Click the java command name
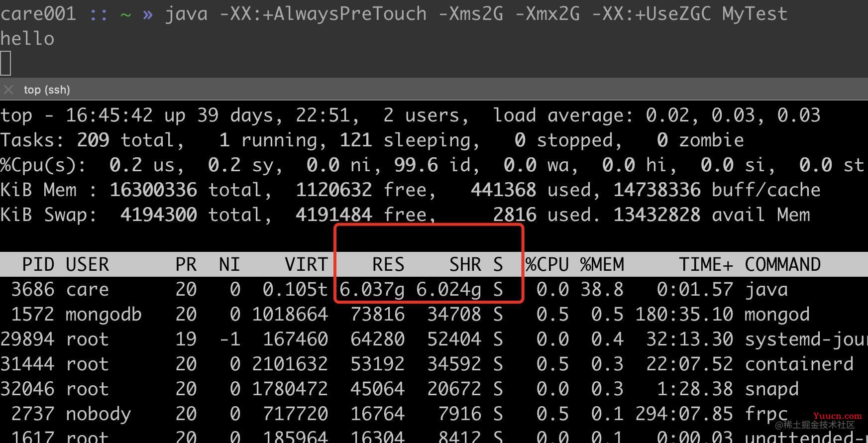868x443 pixels. 766,290
